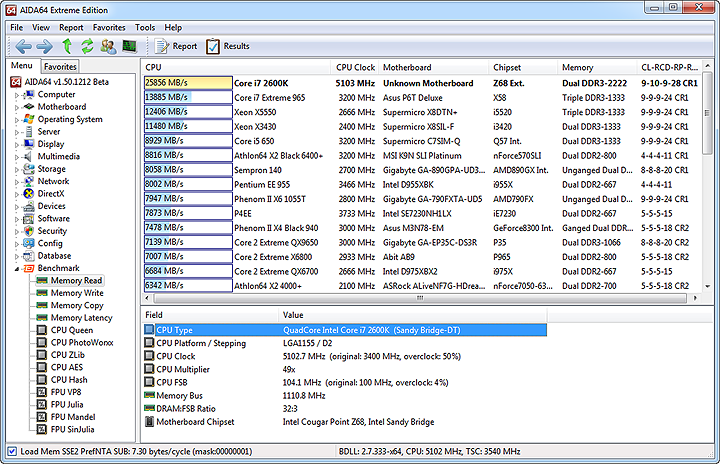
Task: Expand the Multimedia tree node
Action: click(17, 157)
